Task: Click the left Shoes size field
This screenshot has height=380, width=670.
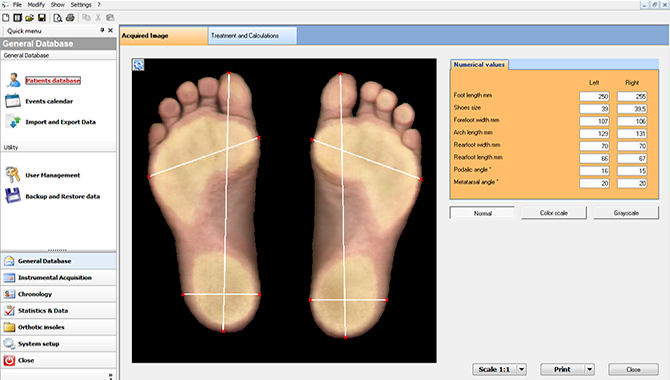Action: [594, 109]
